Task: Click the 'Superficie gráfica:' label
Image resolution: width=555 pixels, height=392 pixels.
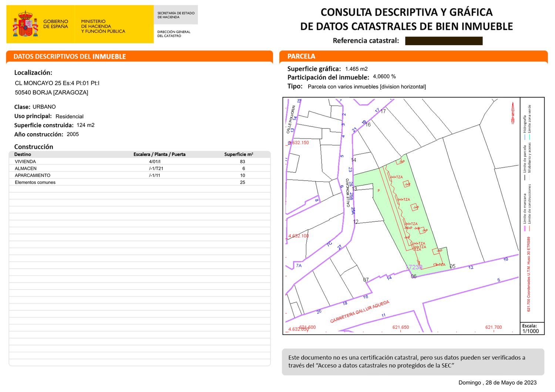Action: pos(314,69)
